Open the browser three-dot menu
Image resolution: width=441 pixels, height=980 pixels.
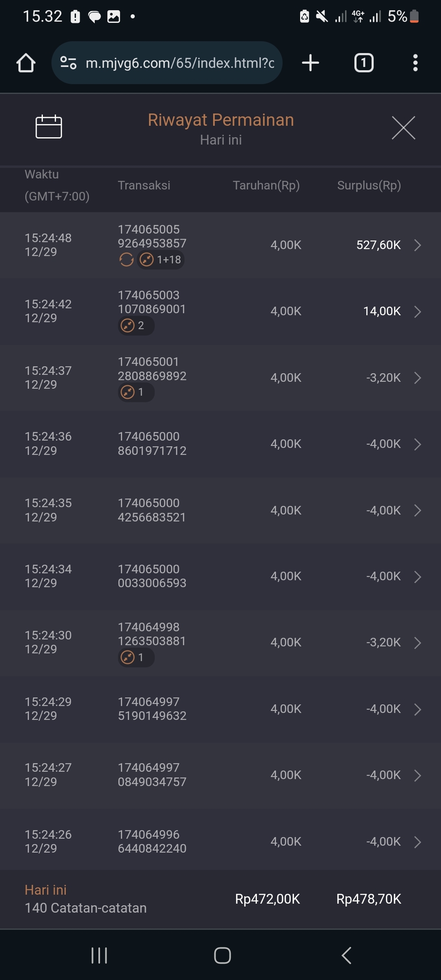[x=415, y=63]
